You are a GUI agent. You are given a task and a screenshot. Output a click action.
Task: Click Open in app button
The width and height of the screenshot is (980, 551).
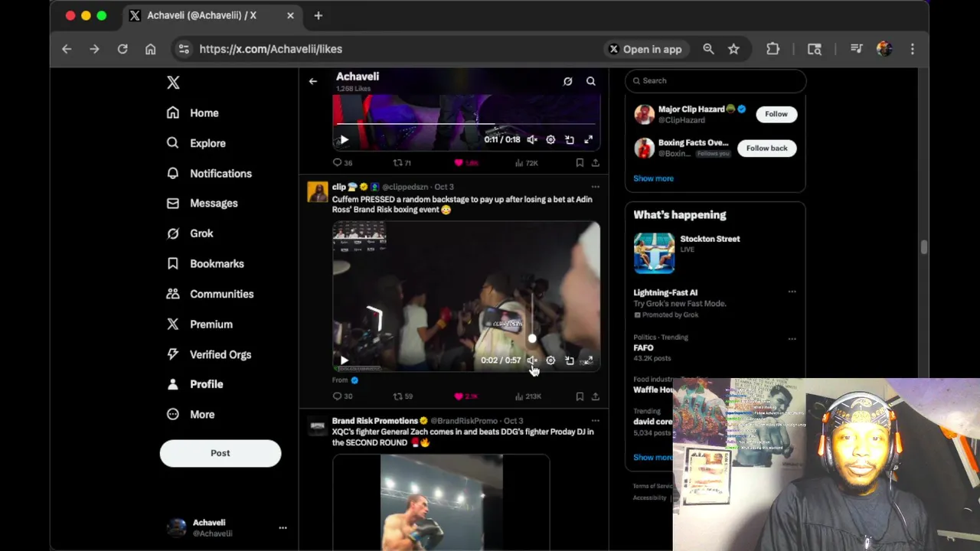pyautogui.click(x=645, y=49)
